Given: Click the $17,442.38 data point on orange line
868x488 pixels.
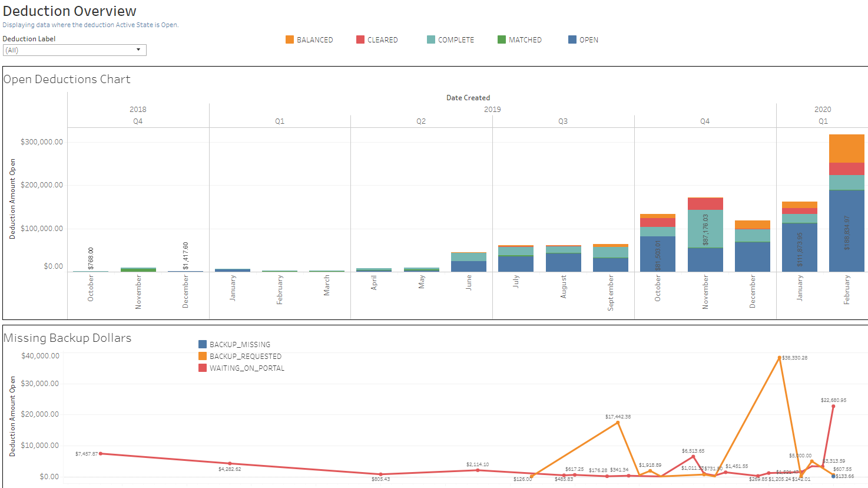Looking at the screenshot, I should (618, 423).
